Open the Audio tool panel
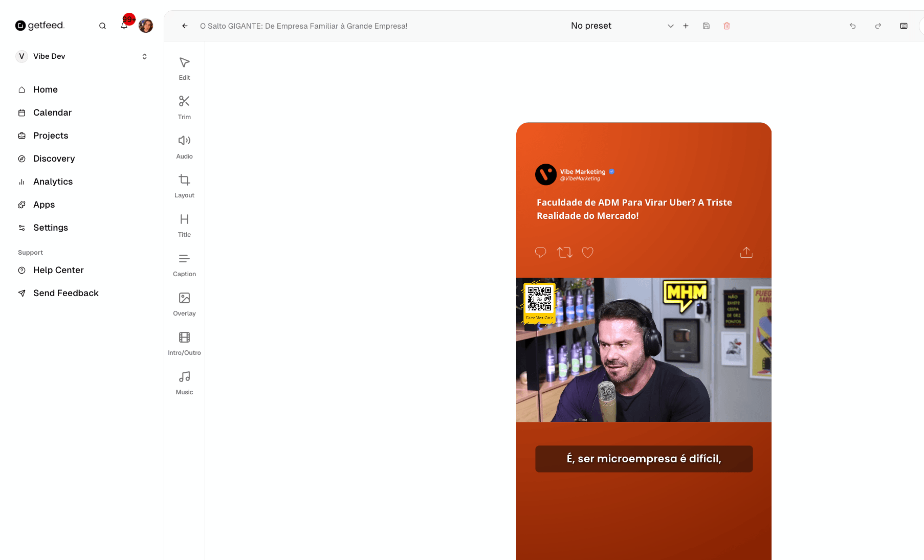Viewport: 924px width, 560px height. [x=184, y=146]
